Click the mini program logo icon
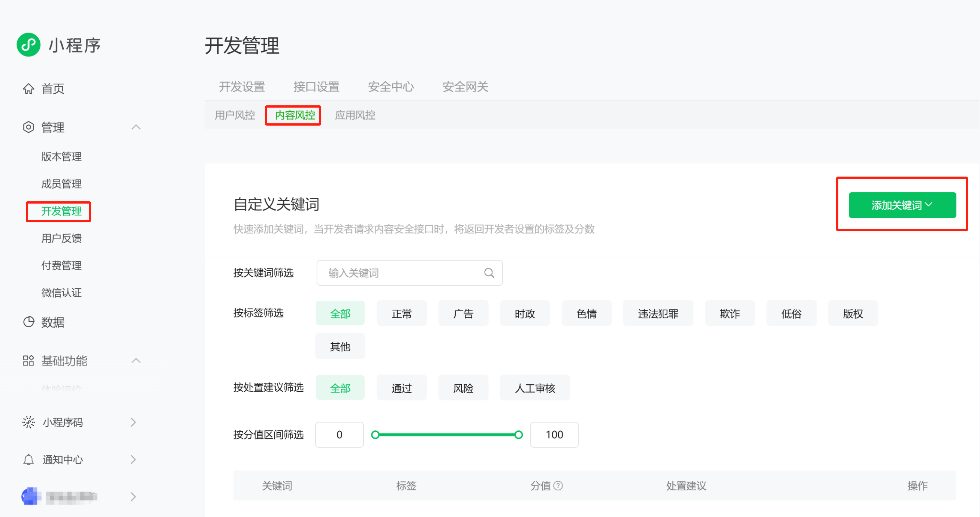Image resolution: width=980 pixels, height=517 pixels. point(28,45)
